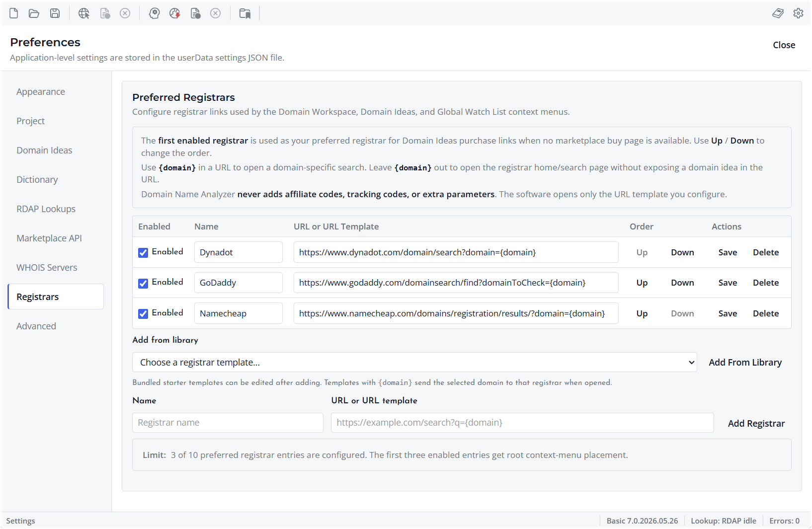812x529 pixels.
Task: Delete the Dynadot registrar
Action: (766, 253)
